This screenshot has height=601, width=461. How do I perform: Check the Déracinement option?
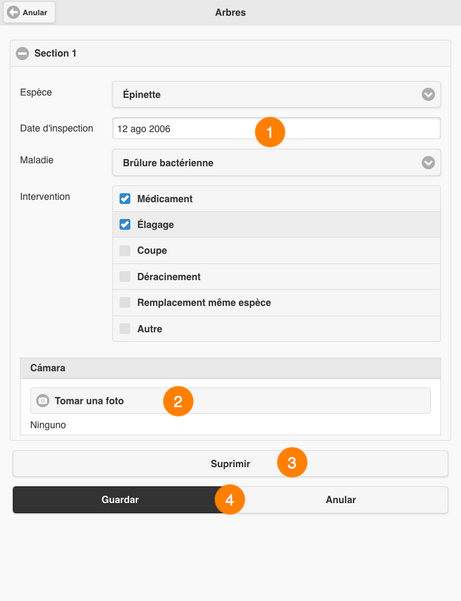125,276
